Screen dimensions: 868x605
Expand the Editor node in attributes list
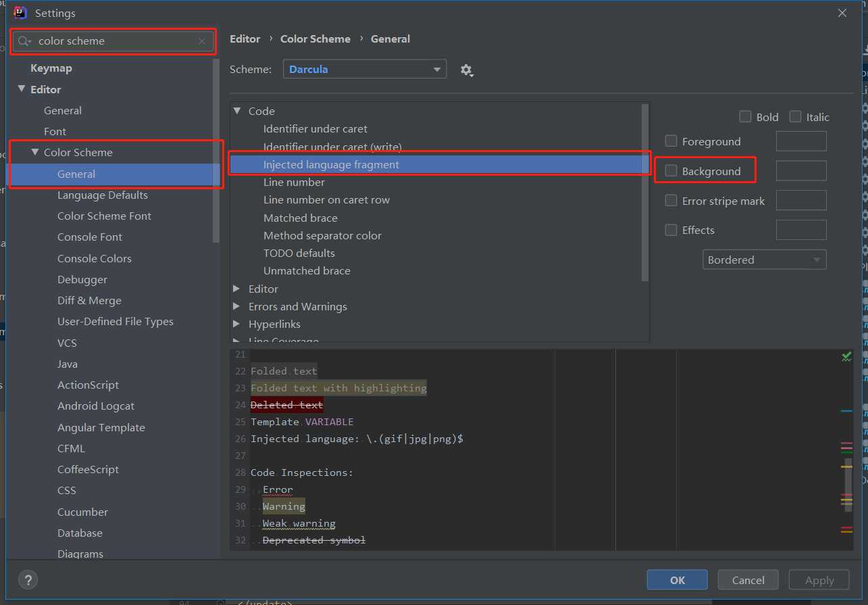tap(237, 289)
